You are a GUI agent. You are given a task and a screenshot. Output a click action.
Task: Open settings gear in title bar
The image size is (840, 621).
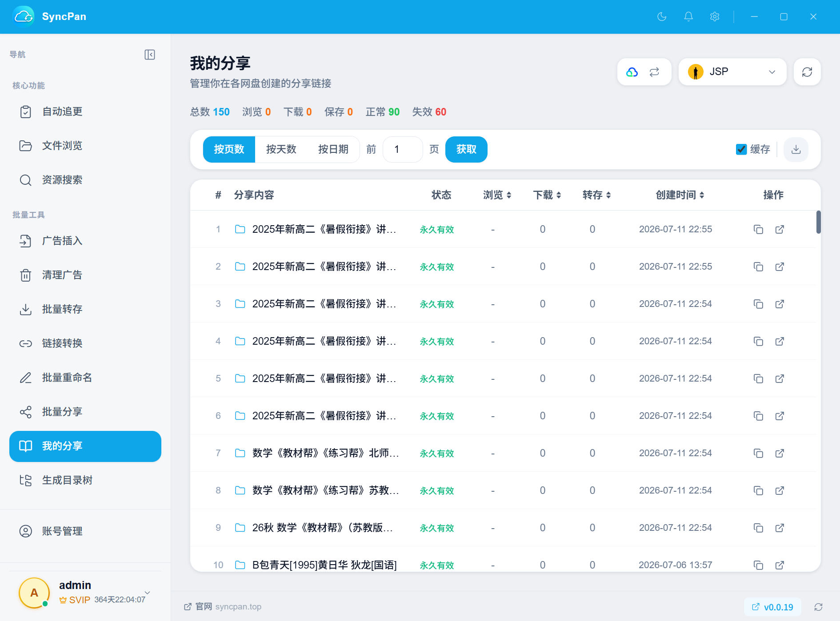pos(715,16)
